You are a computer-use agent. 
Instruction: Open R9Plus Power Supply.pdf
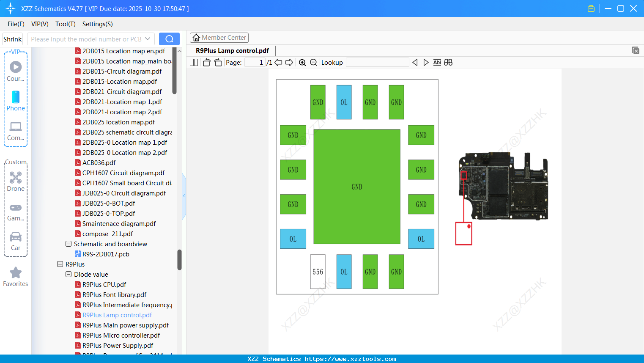[118, 346]
